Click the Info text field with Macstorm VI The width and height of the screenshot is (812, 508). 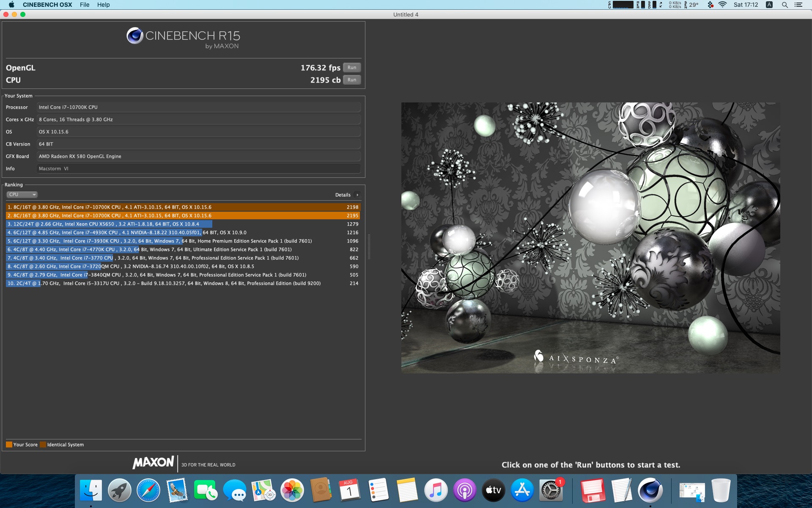(198, 168)
